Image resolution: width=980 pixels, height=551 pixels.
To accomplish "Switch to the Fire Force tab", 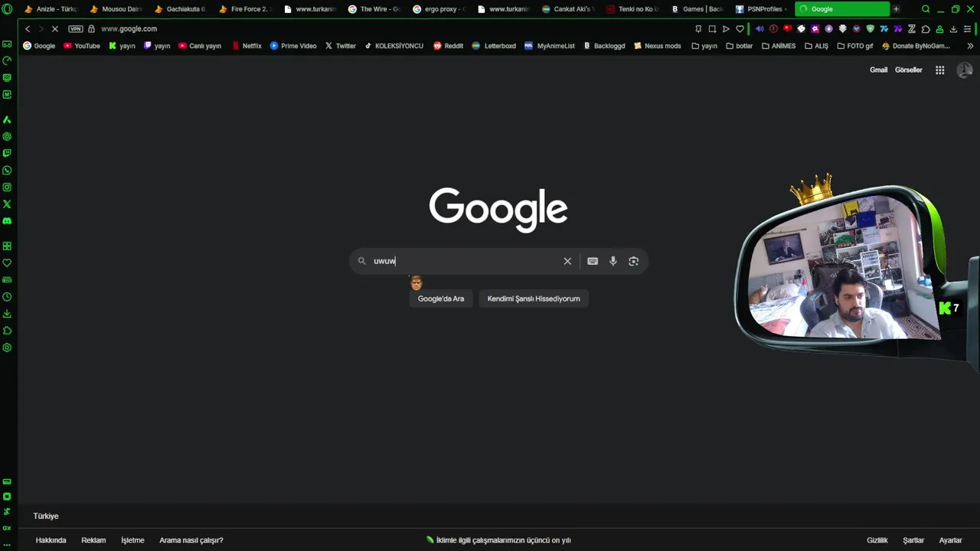I will (244, 9).
